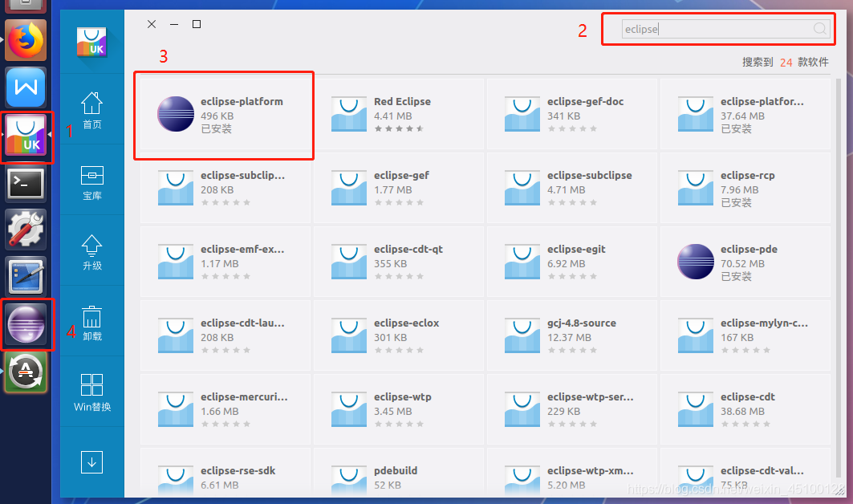The height and width of the screenshot is (504, 853).
Task: Open eclipse-cdt-lau... package icon
Action: coord(176,335)
